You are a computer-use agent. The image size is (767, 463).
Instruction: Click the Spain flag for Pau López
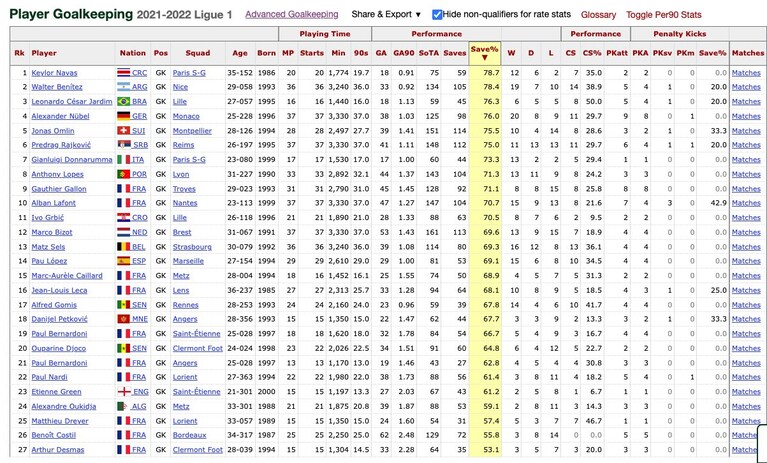tap(123, 261)
